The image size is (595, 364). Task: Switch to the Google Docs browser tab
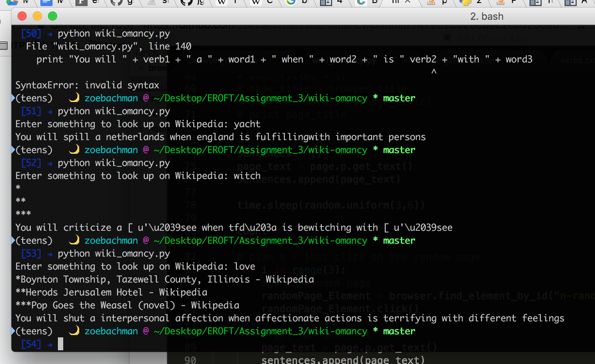tap(46, 2)
